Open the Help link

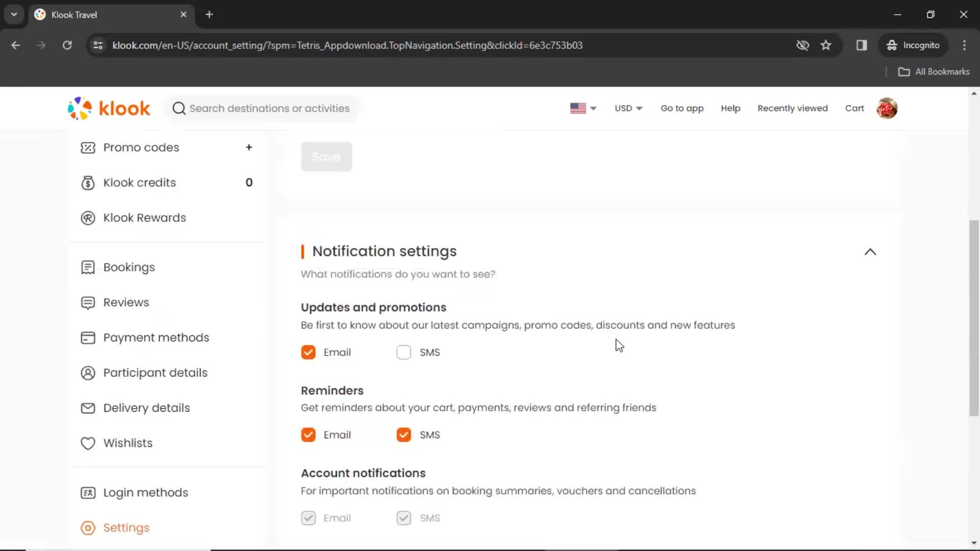click(x=730, y=108)
